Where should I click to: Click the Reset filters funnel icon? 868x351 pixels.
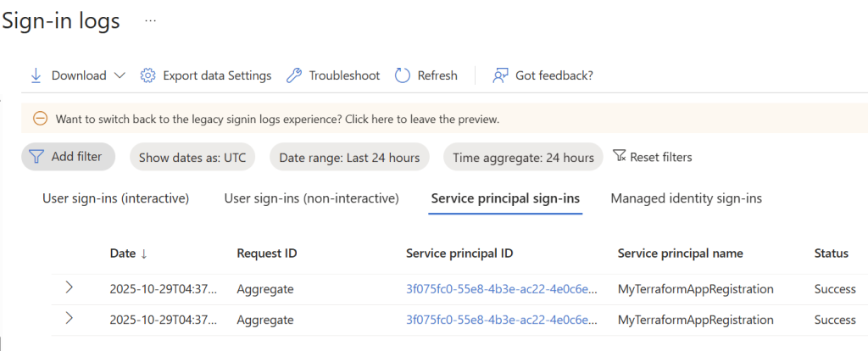tap(620, 156)
